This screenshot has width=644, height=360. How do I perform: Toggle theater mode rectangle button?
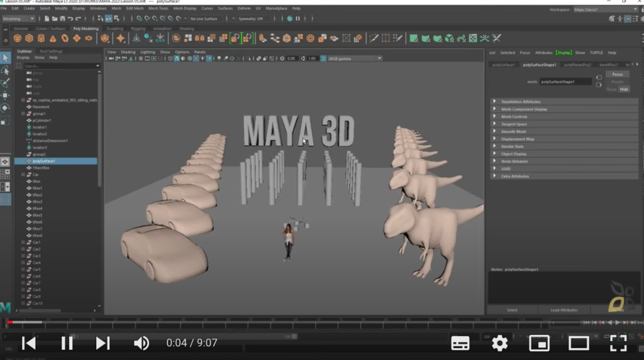[x=579, y=343]
